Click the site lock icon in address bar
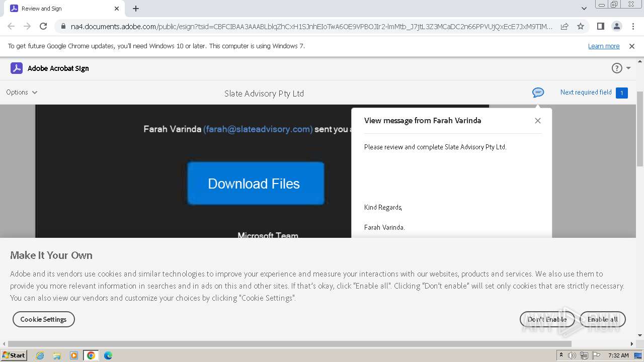 point(63,27)
